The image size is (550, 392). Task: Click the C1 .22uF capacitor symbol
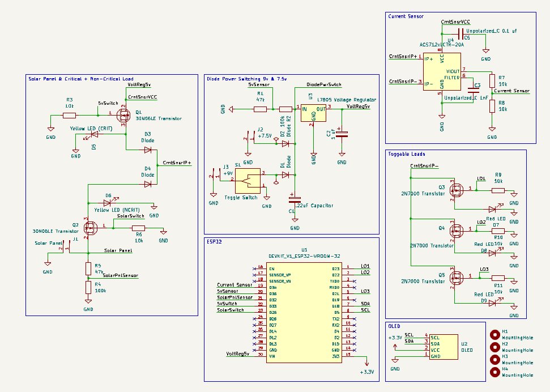tap(295, 200)
